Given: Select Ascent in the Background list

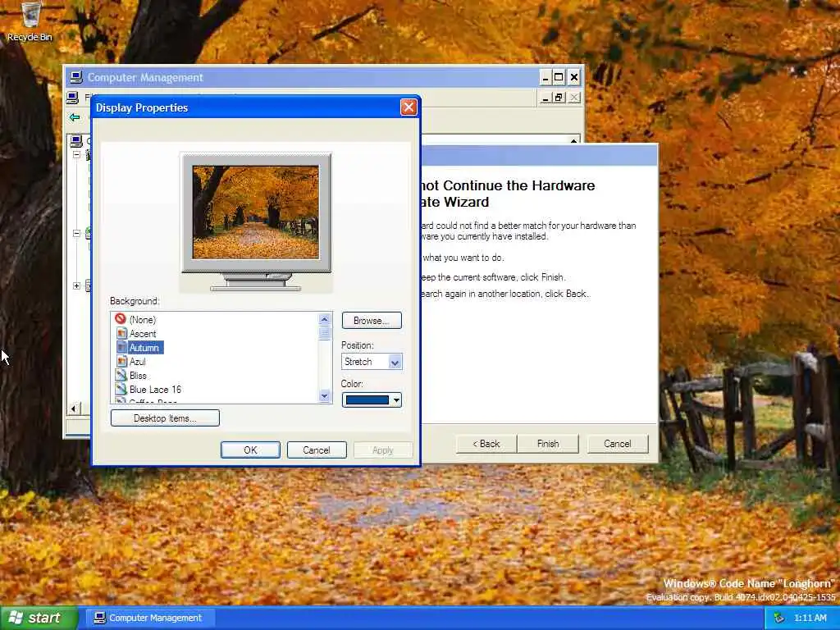Looking at the screenshot, I should (143, 333).
